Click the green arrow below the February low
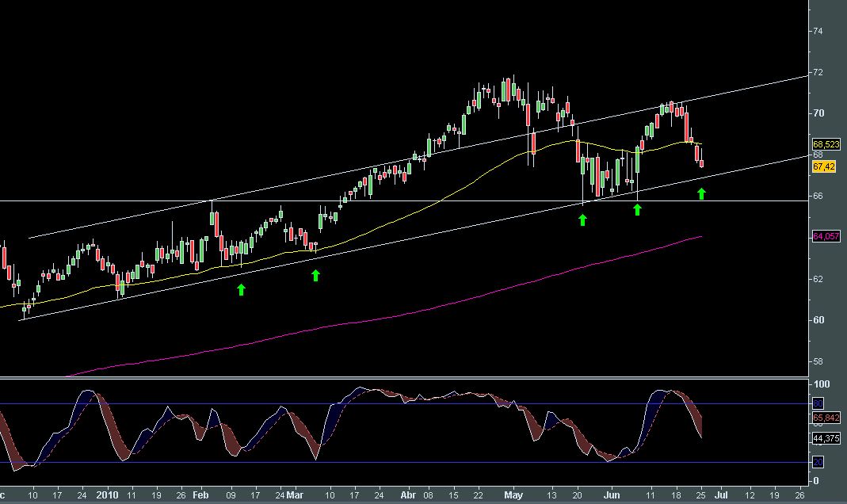The image size is (847, 504). point(241,290)
